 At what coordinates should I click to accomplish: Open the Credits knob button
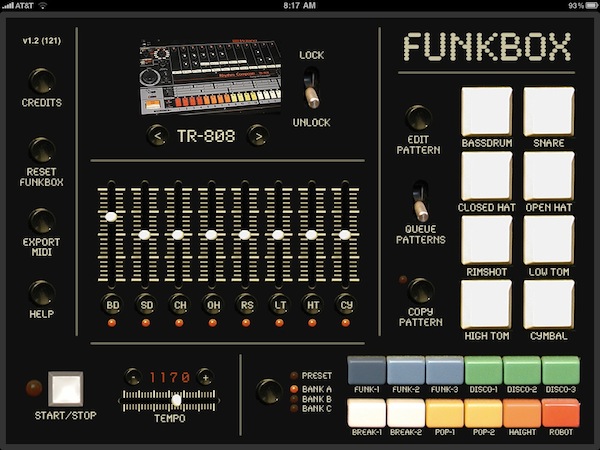coord(42,81)
